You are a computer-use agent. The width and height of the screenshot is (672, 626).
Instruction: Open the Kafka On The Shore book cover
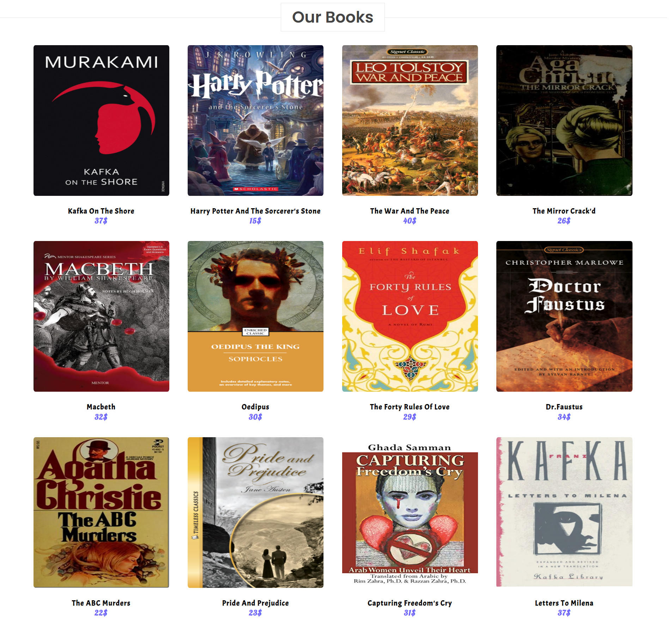pos(101,120)
